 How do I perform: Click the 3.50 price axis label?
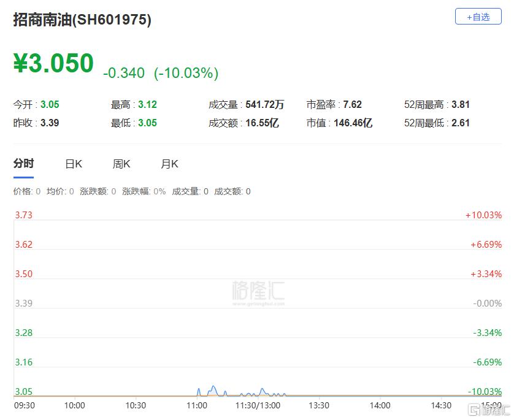[23, 274]
